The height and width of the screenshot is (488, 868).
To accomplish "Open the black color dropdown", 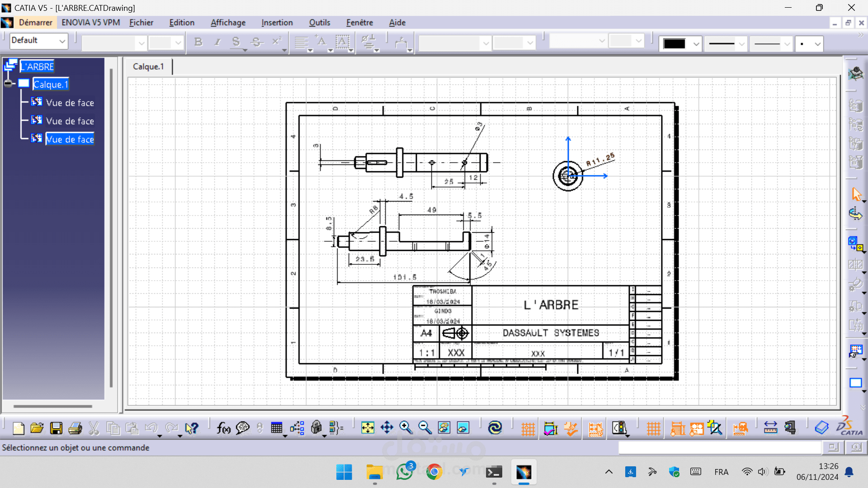I will (x=696, y=44).
